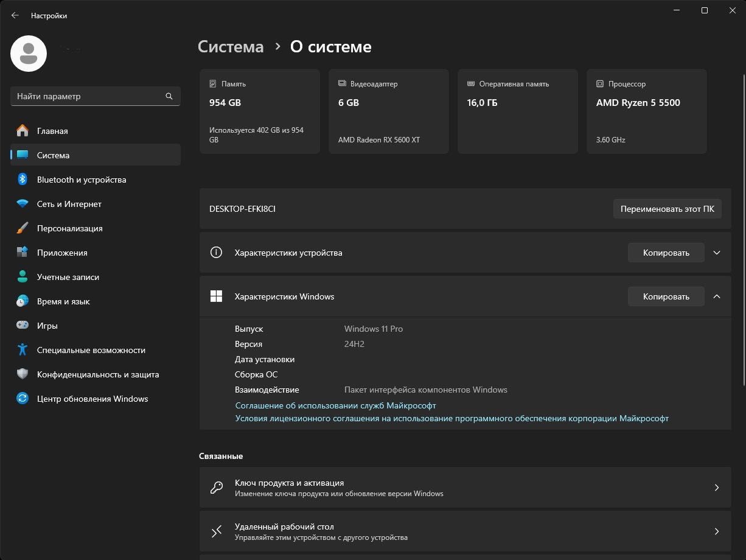This screenshot has width=746, height=560.
Task: Go to Главная in the sidebar
Action: click(96, 131)
